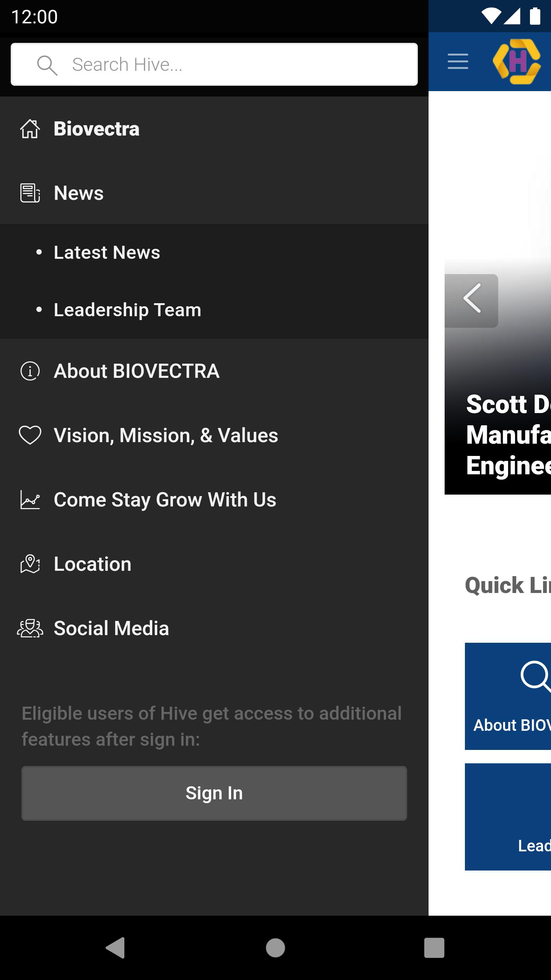Screen dimensions: 551x980
Task: Collapse the News menu section
Action: click(214, 193)
